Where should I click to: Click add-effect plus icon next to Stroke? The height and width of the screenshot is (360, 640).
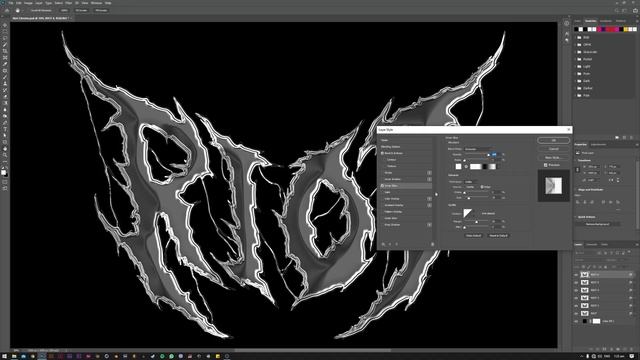pos(429,173)
